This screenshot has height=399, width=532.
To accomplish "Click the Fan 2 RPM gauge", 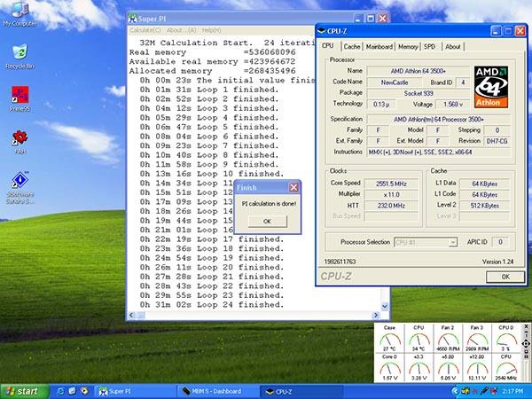I will tap(448, 338).
